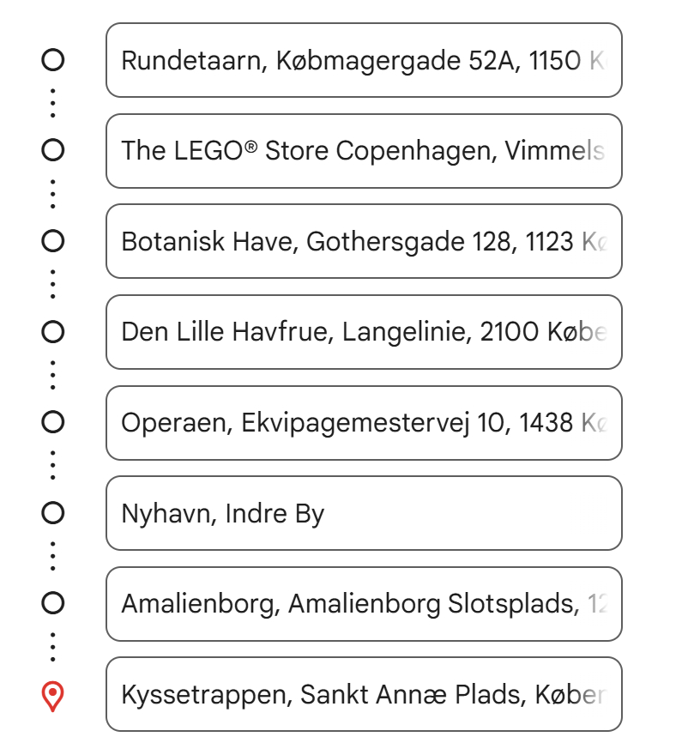Image resolution: width=700 pixels, height=749 pixels.
Task: Click dotted connector between Botanisk Have and Havfrue
Action: 53,286
